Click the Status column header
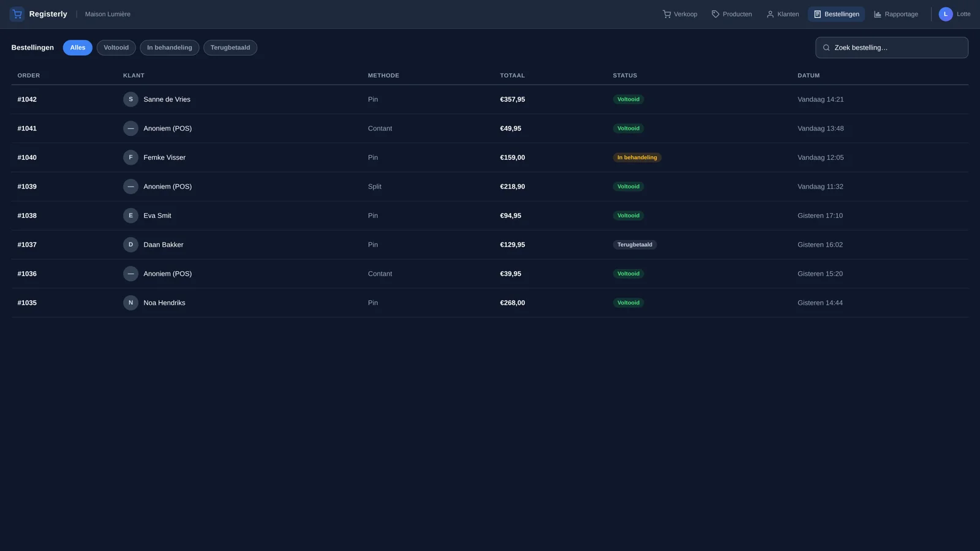This screenshot has height=551, width=980. (x=625, y=76)
